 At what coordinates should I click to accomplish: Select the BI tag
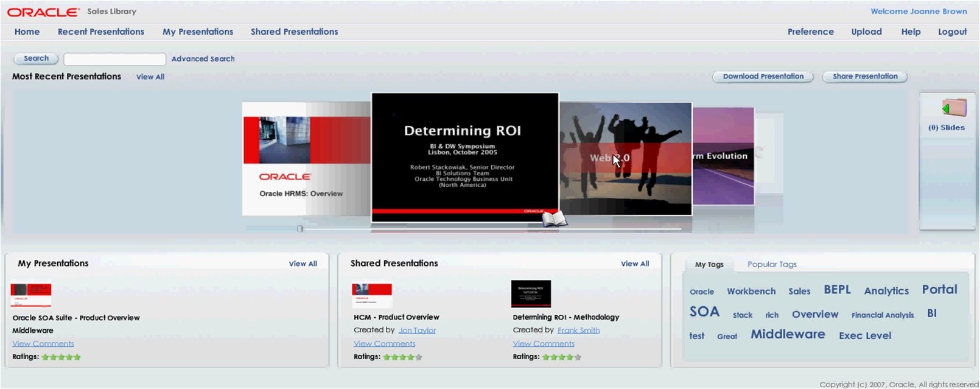pyautogui.click(x=932, y=314)
